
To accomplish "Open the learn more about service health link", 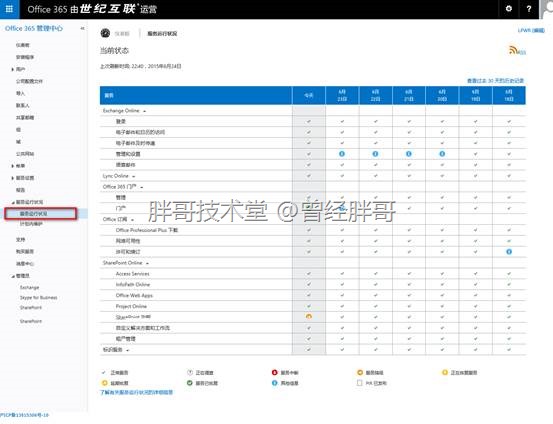I will pos(137,392).
